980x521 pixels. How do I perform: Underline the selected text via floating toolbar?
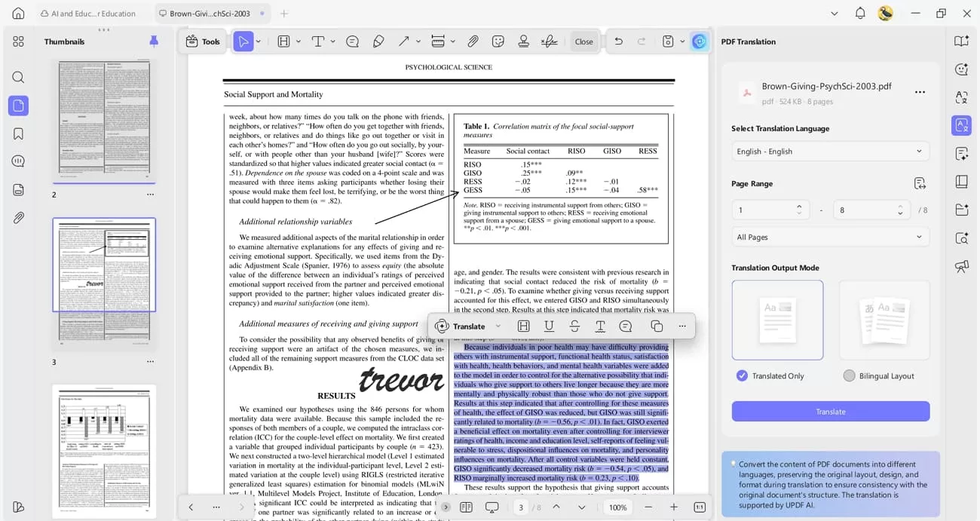[550, 326]
